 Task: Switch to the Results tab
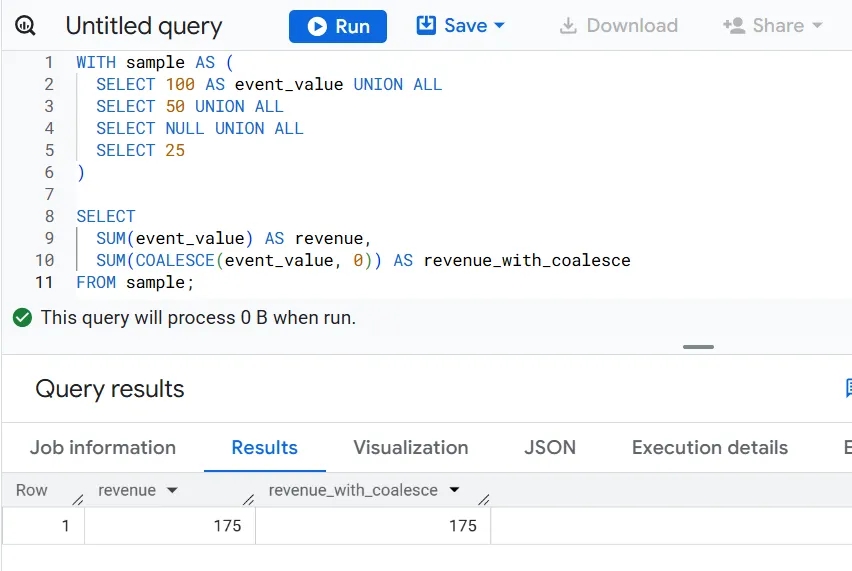[265, 447]
